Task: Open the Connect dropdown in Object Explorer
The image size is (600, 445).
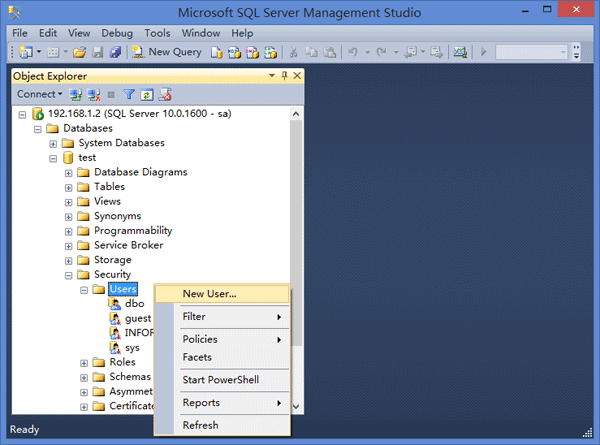Action: point(39,94)
